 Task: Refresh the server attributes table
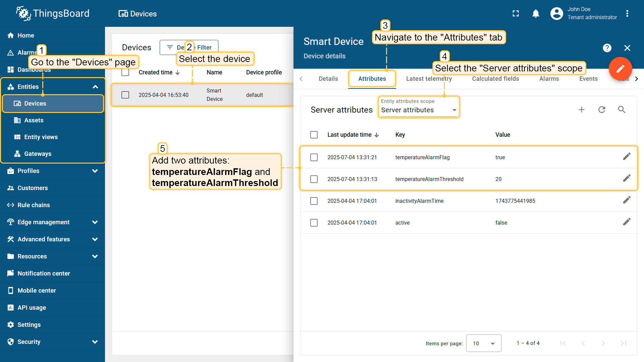click(x=602, y=110)
